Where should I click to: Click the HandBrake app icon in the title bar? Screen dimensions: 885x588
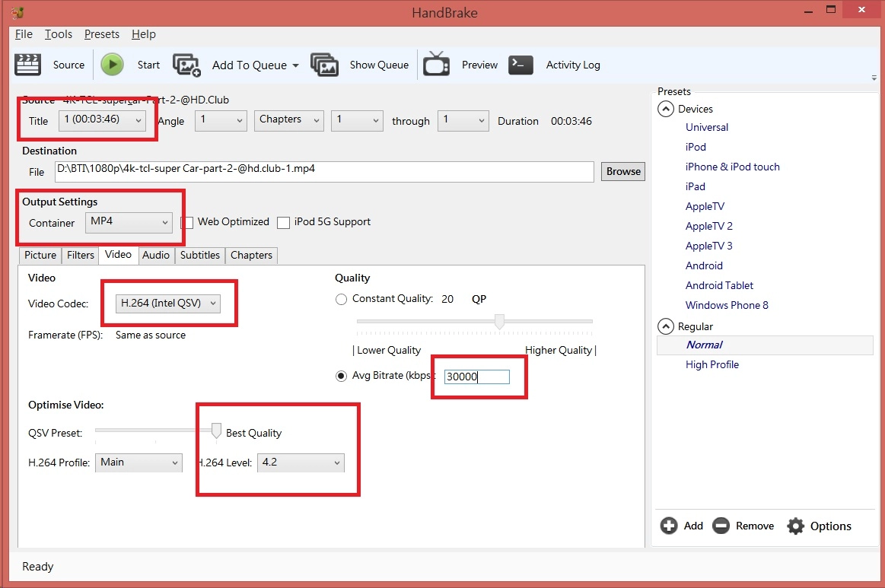(x=18, y=12)
